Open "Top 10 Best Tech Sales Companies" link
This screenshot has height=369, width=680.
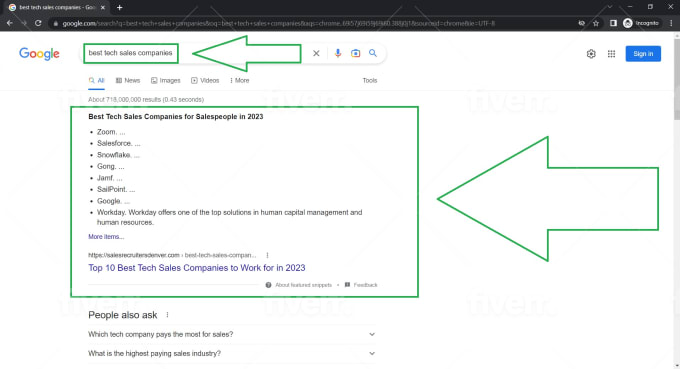tap(196, 268)
